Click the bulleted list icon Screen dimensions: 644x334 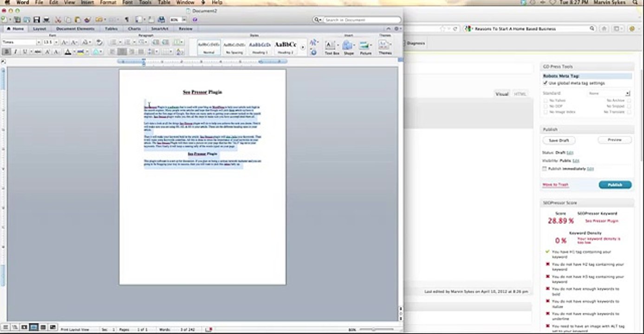[x=113, y=42]
